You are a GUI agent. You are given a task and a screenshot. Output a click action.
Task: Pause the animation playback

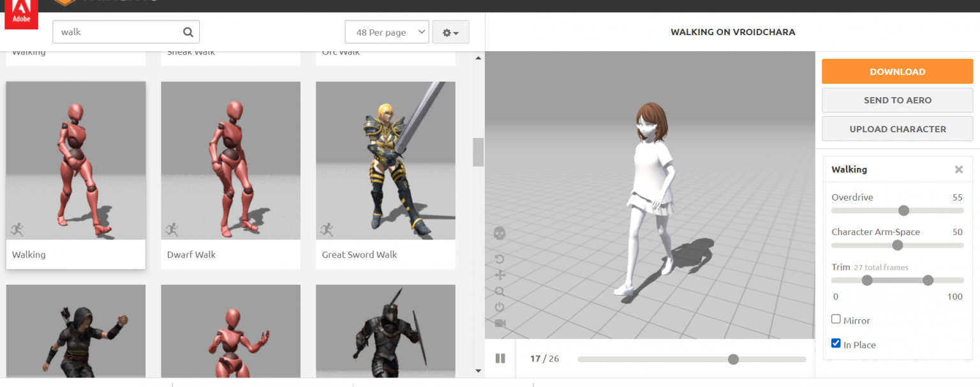coord(500,358)
